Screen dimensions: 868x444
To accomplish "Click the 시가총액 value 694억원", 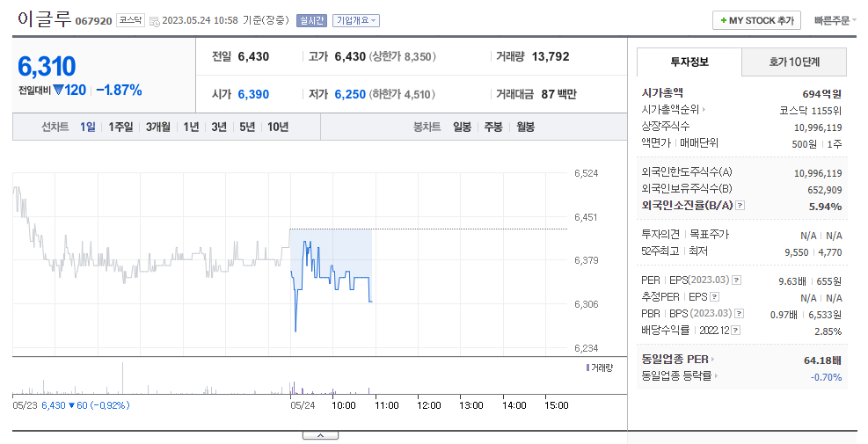I will pos(822,93).
